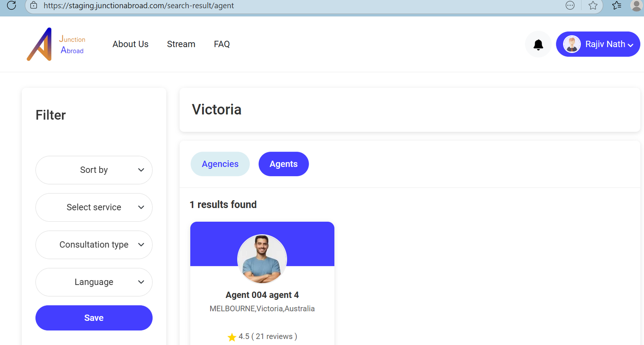Click the agent's profile photo thumbnail

tap(262, 259)
